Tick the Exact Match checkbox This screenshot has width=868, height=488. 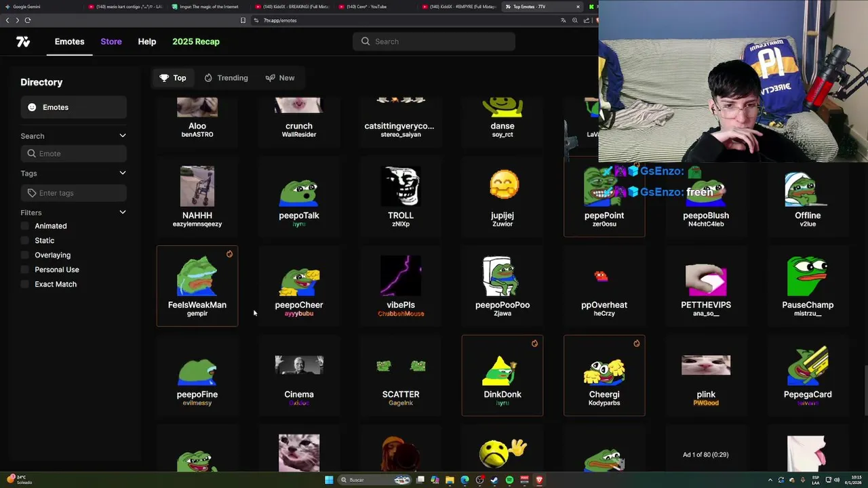click(x=25, y=284)
